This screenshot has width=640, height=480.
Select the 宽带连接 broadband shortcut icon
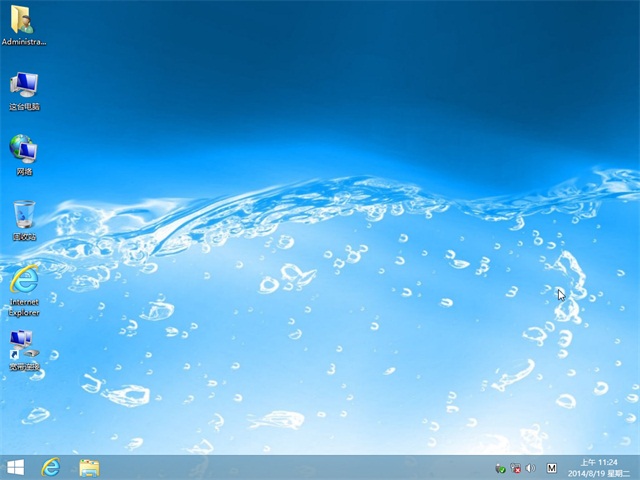tap(22, 343)
